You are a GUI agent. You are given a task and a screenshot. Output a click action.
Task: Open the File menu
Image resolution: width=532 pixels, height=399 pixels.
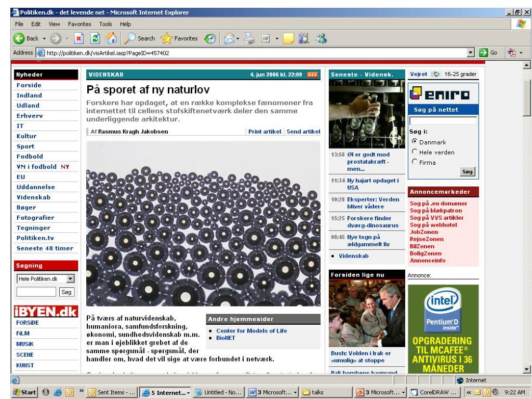coord(19,24)
